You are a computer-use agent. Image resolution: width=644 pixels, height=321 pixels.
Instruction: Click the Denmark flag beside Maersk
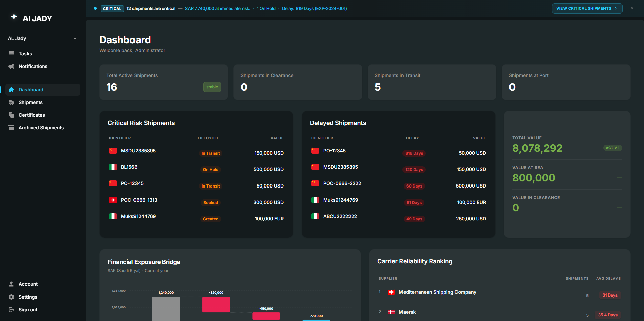tap(391, 312)
